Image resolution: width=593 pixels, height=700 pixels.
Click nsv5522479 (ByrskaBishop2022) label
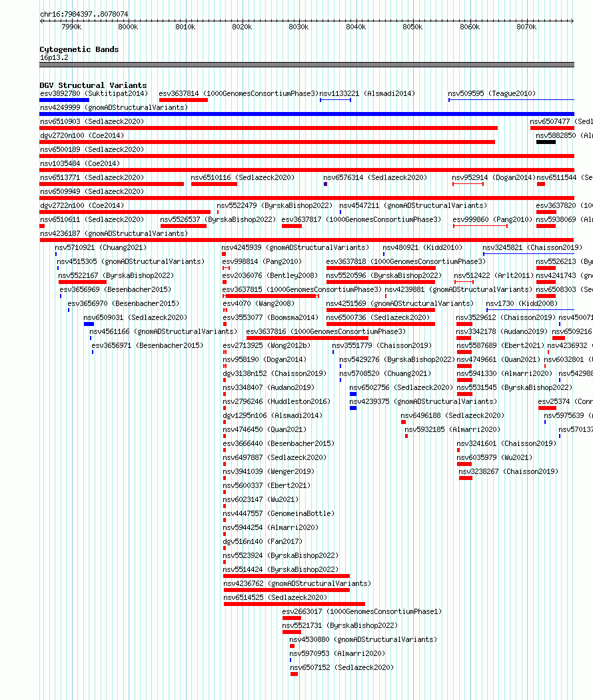275,205
